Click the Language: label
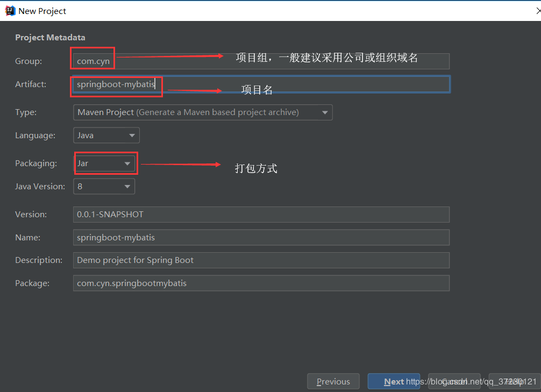This screenshot has width=541, height=392. pos(35,136)
